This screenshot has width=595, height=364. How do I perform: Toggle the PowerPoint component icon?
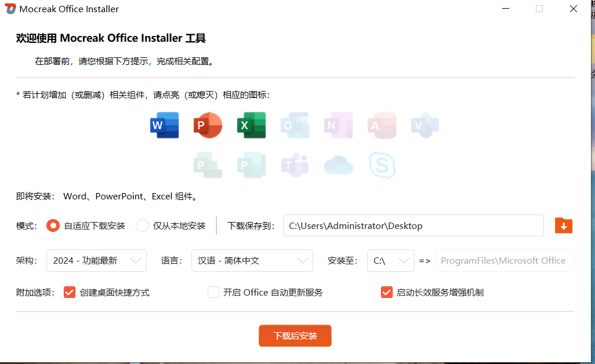click(x=208, y=125)
